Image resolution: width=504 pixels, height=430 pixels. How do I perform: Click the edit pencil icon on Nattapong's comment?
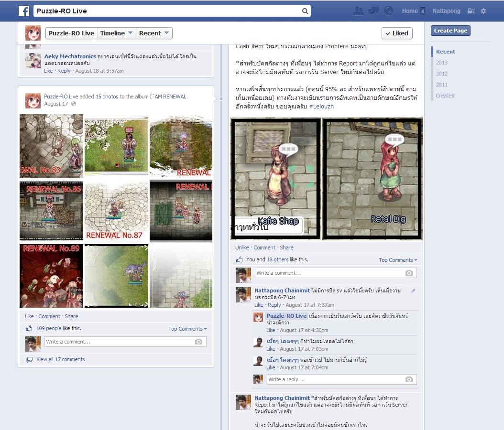click(413, 290)
